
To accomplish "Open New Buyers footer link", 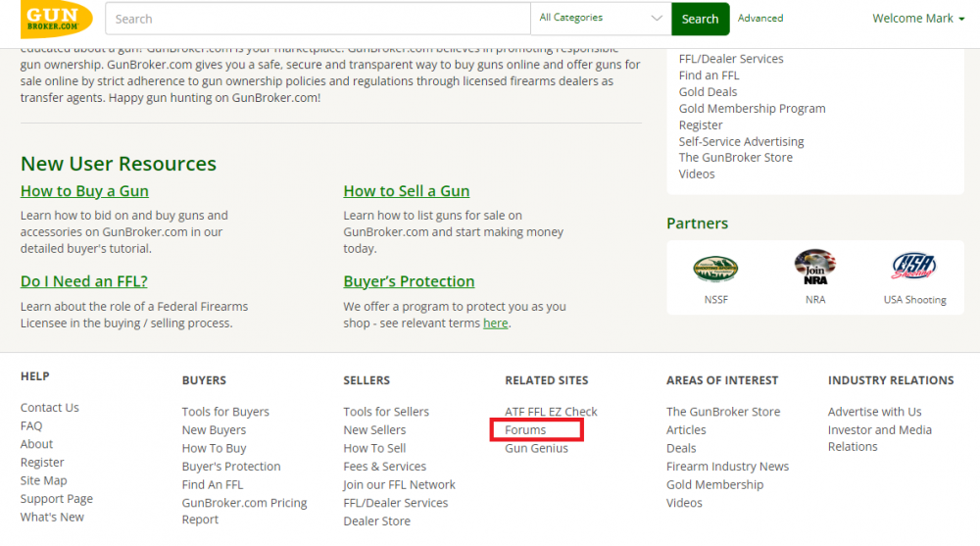I will click(214, 429).
